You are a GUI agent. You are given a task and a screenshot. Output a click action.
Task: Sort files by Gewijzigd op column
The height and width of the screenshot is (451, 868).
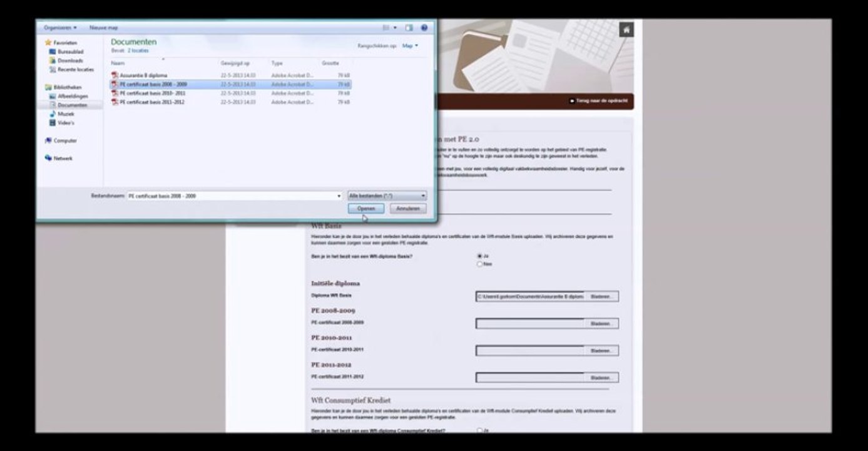(x=235, y=63)
